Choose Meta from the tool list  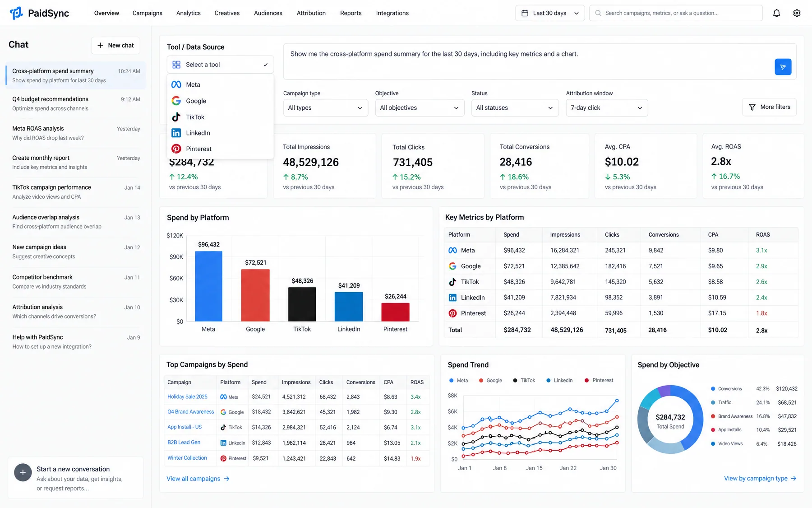click(x=220, y=84)
